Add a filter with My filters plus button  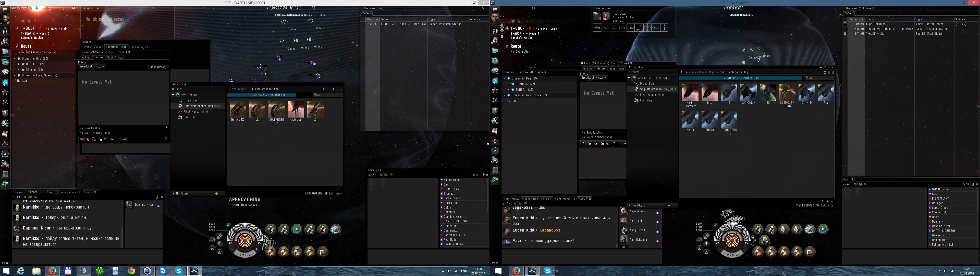(x=216, y=194)
